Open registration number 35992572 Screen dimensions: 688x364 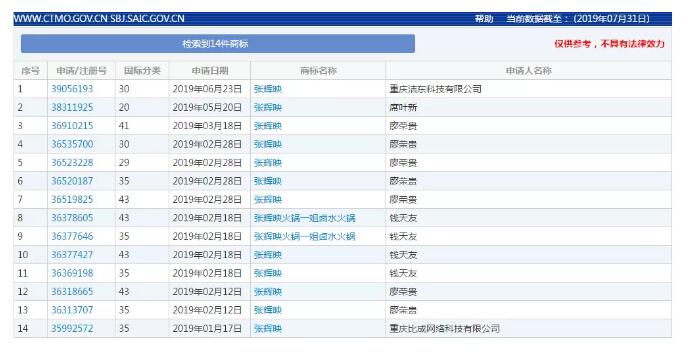[x=72, y=328]
